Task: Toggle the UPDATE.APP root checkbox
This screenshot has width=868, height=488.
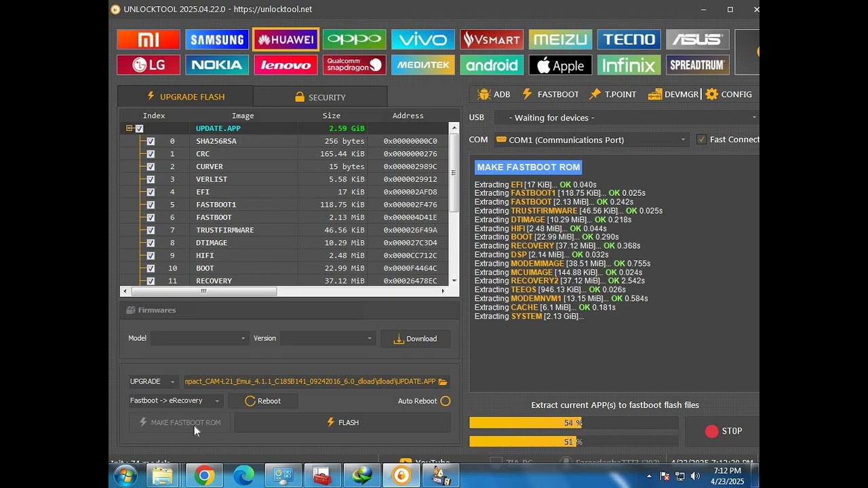Action: coord(139,129)
